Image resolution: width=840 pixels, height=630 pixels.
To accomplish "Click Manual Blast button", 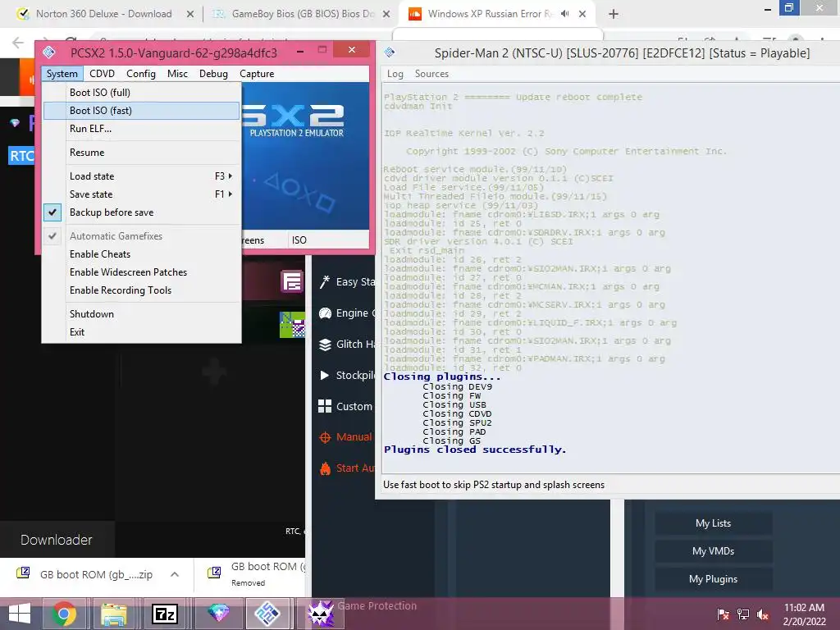I will click(345, 436).
